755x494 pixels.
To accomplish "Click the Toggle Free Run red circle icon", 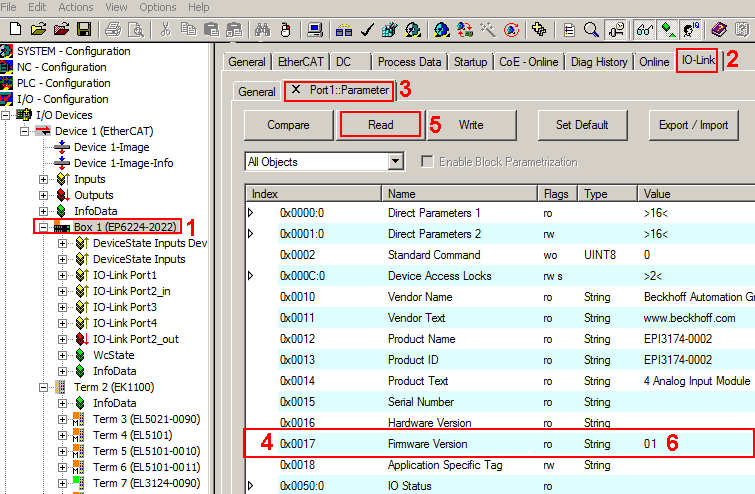I will [x=511, y=30].
